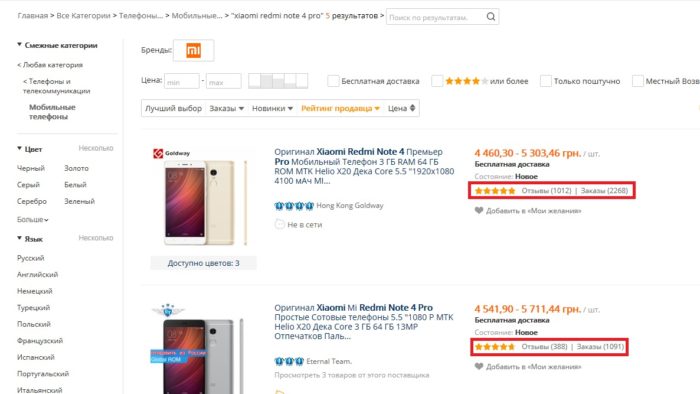Go to Главная breadcrumb link
Viewport: 700px width, 394px height.
(x=33, y=16)
